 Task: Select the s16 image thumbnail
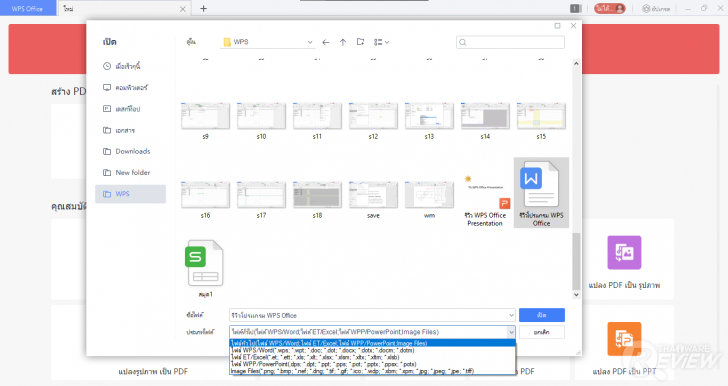[205, 195]
